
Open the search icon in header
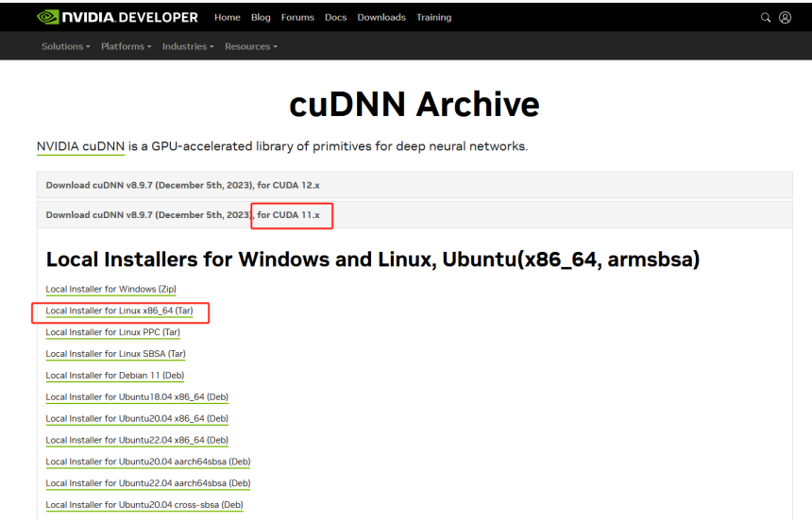click(766, 18)
